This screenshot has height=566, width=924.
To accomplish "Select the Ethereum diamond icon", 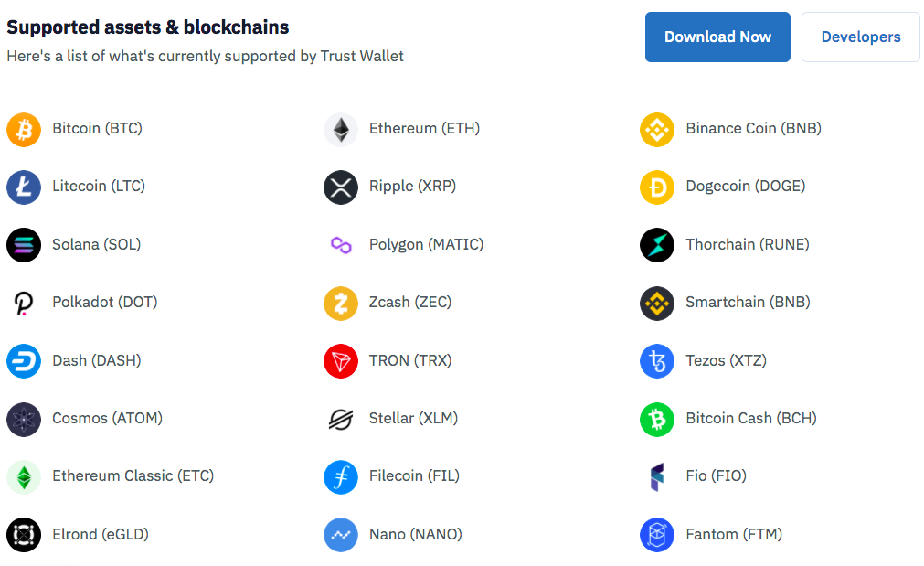I will [x=341, y=129].
